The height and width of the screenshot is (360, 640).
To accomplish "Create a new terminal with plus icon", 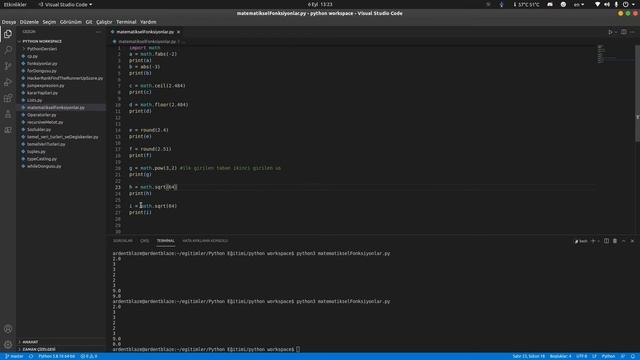I will [x=593, y=241].
